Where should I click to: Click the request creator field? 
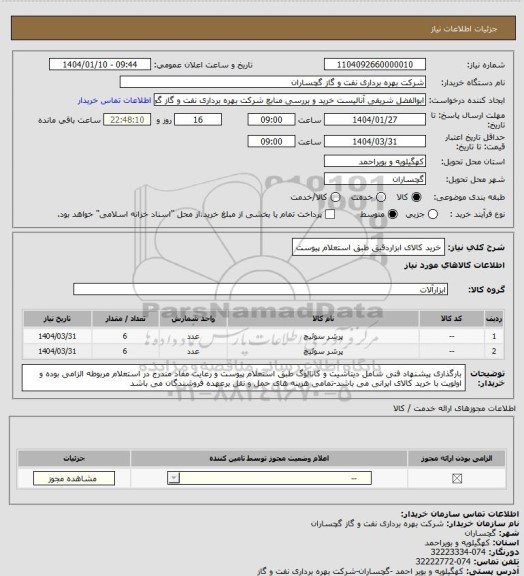290,100
